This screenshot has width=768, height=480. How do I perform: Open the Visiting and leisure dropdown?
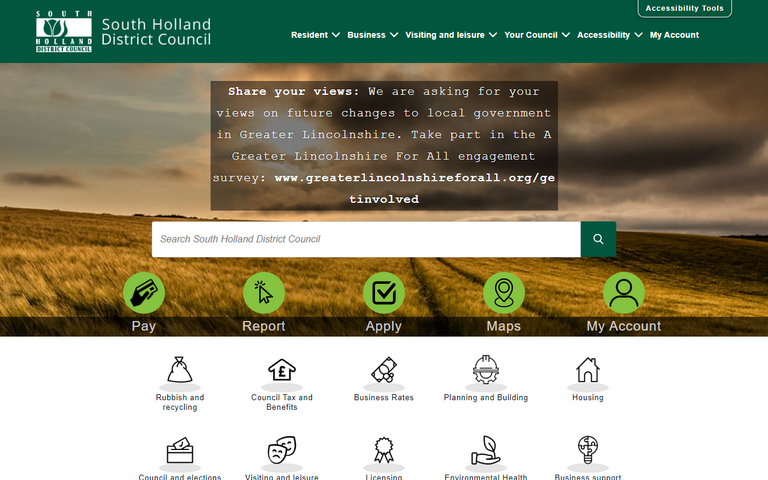point(450,35)
